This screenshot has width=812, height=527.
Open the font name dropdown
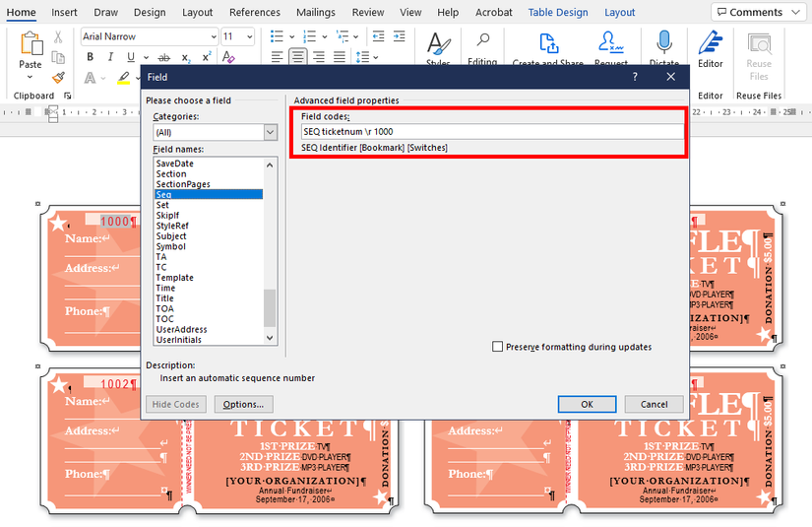pos(214,36)
